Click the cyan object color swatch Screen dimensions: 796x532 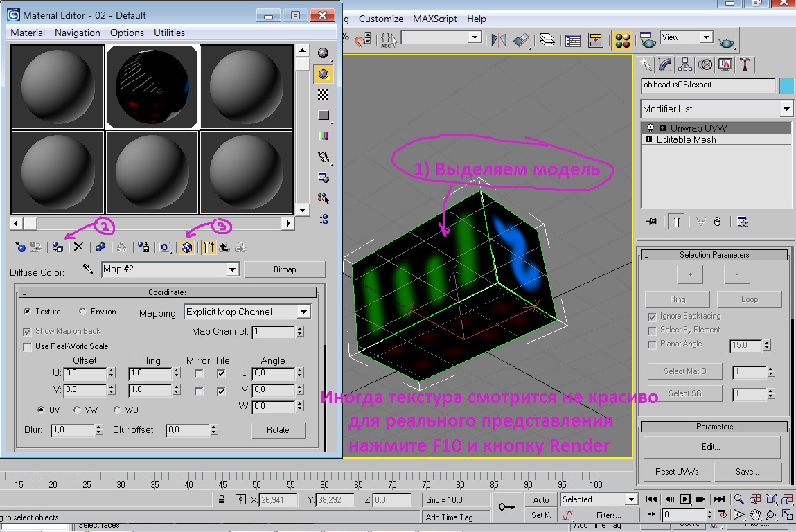pyautogui.click(x=786, y=85)
